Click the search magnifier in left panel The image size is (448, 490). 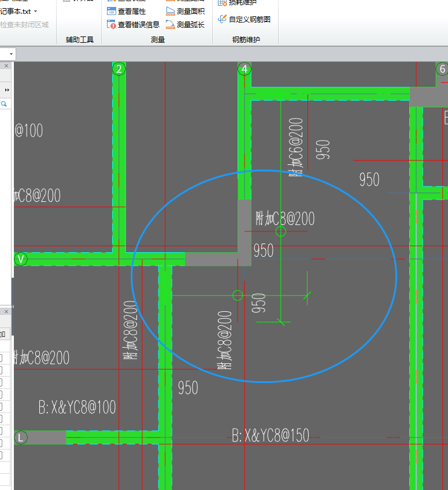pos(4,104)
